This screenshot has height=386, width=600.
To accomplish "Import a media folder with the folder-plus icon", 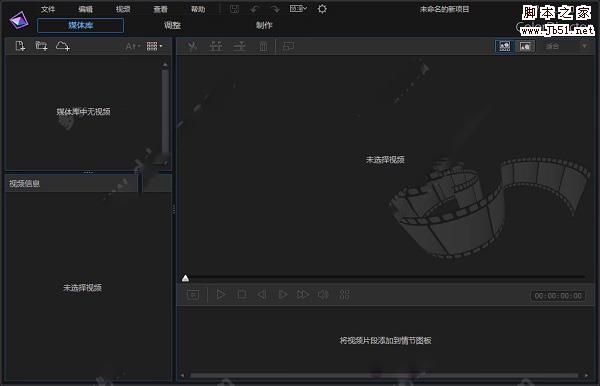I will tap(41, 46).
